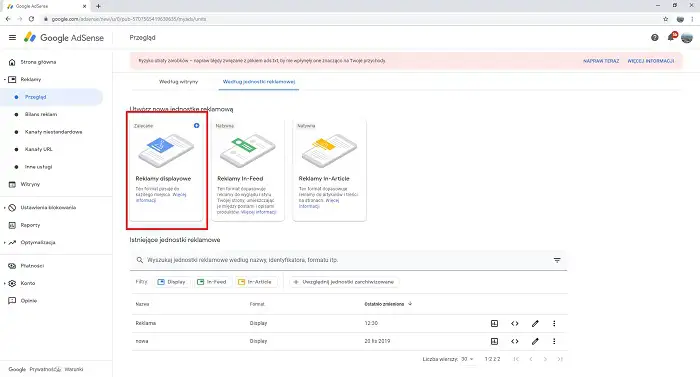
Task: Get code for the nowa ad unit
Action: click(515, 341)
